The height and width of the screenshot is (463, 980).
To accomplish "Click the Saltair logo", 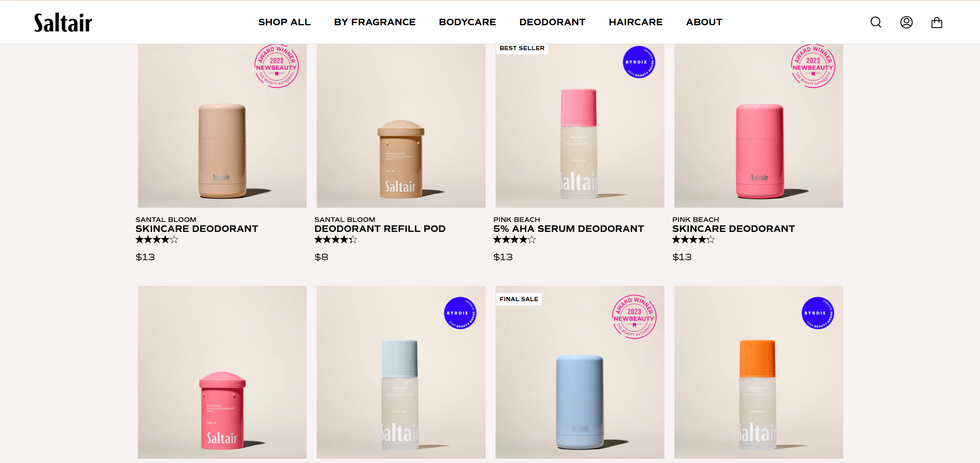I will tap(63, 22).
